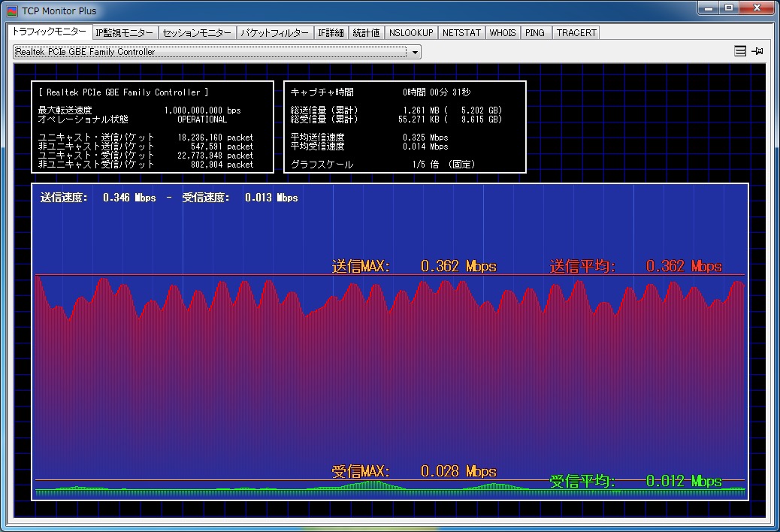This screenshot has height=532, width=780.
Task: Click the TCP Monitor Plus title bar icon
Action: [x=11, y=11]
